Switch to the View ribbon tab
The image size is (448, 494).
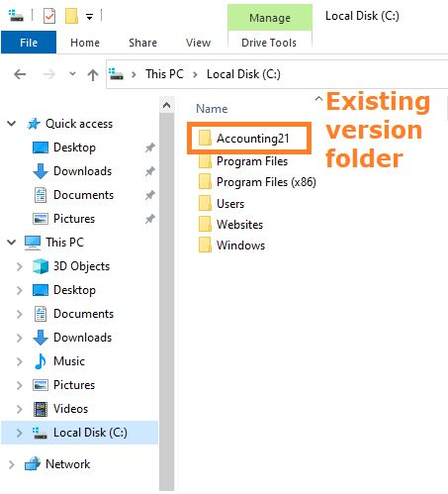198,43
